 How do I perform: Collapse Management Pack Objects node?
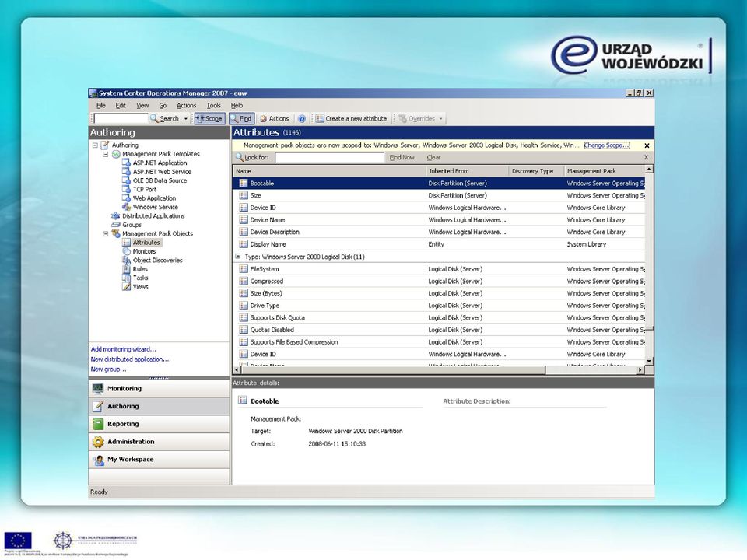coord(105,234)
